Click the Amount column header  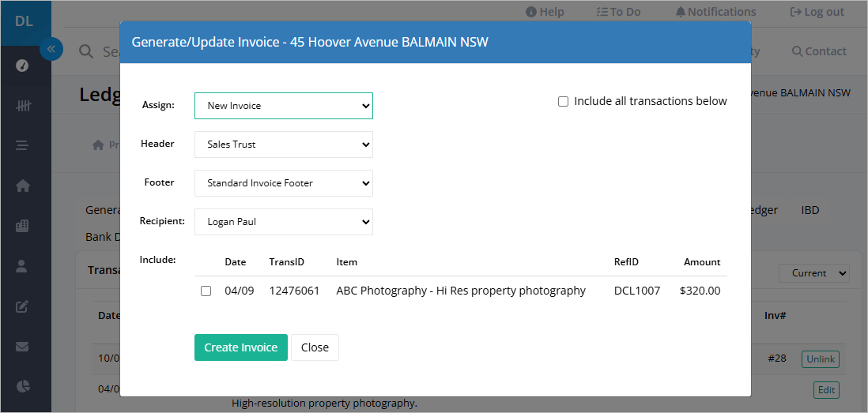click(702, 262)
